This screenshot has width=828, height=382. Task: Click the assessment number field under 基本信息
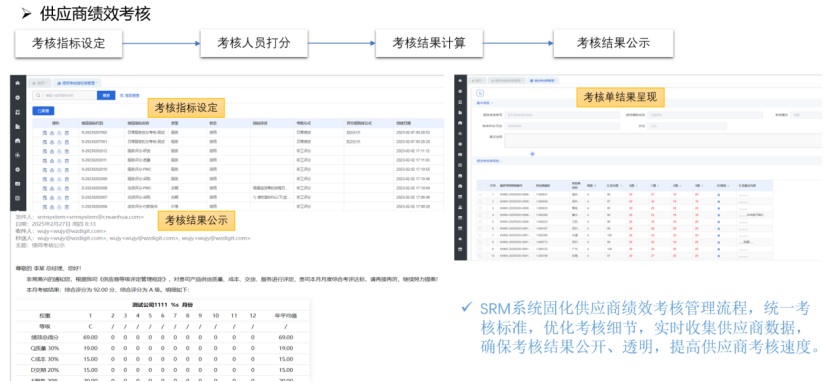[562, 115]
